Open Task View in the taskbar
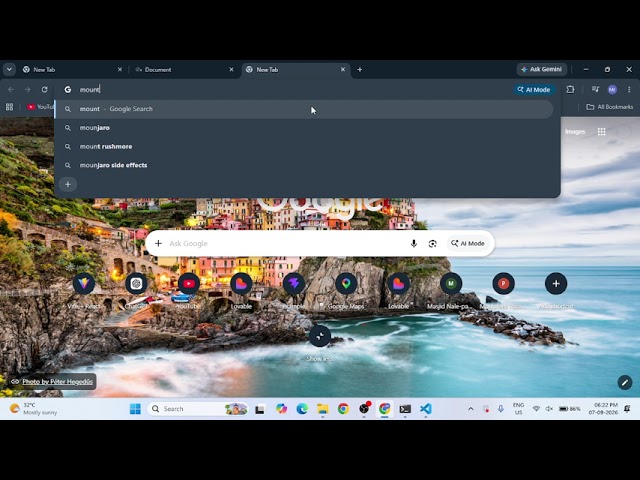Image resolution: width=640 pixels, height=480 pixels. 260,409
